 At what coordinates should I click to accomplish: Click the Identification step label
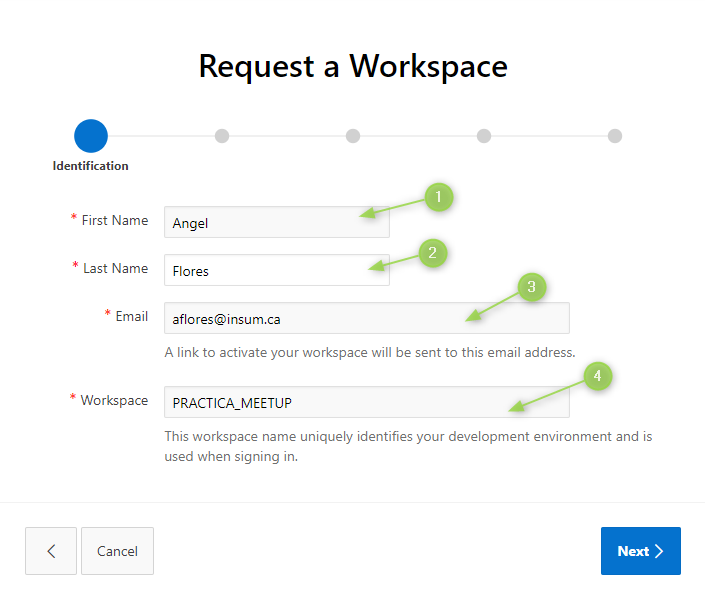point(90,166)
